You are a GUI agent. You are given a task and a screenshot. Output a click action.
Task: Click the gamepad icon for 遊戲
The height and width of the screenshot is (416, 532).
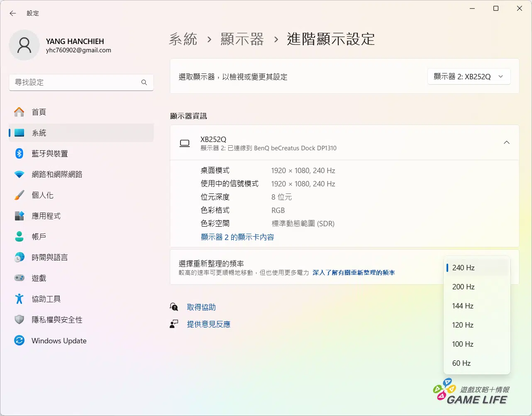pyautogui.click(x=19, y=278)
